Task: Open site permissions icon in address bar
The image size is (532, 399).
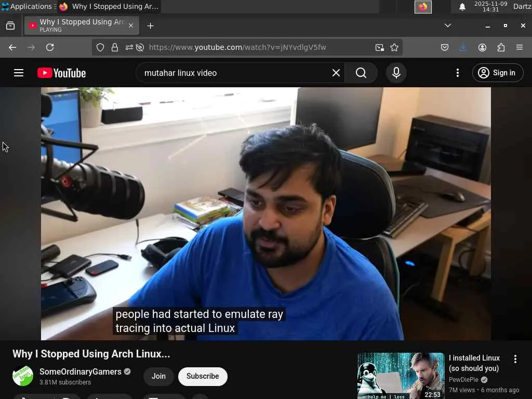Action: point(129,47)
